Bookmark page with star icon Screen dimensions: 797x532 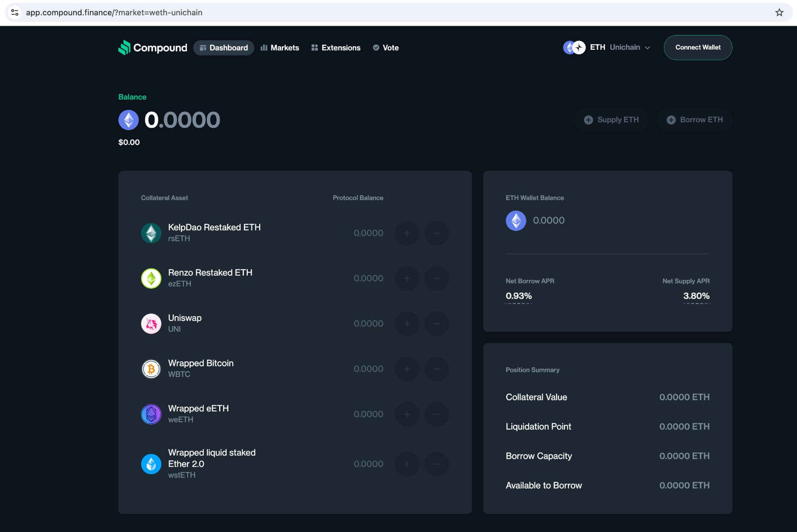(x=779, y=12)
